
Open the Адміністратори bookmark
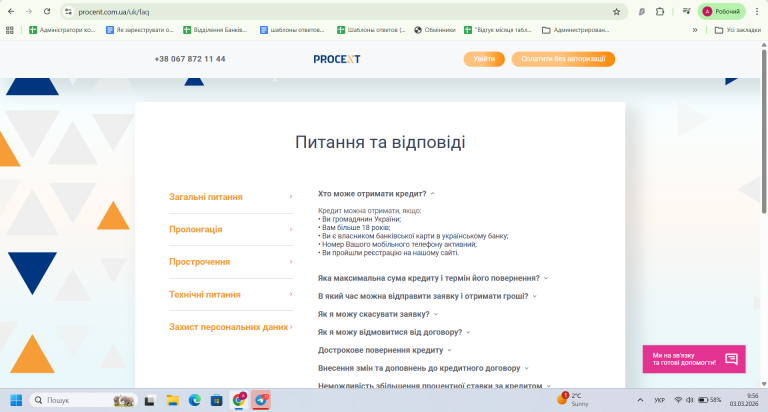tap(62, 30)
